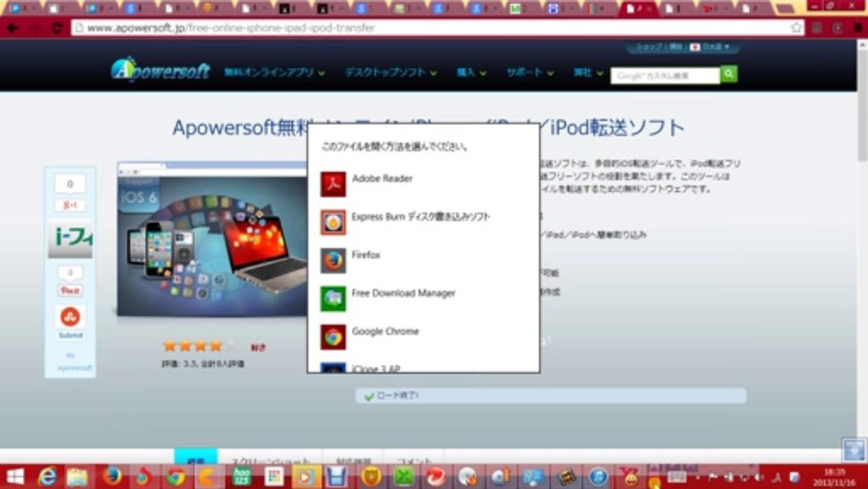Open a new browser tab

click(x=784, y=8)
